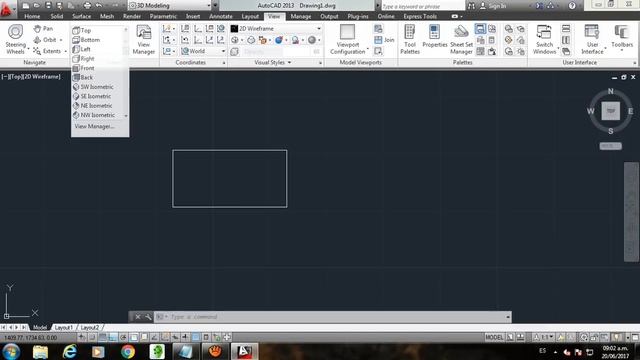Click the User Interface button

tap(592, 40)
